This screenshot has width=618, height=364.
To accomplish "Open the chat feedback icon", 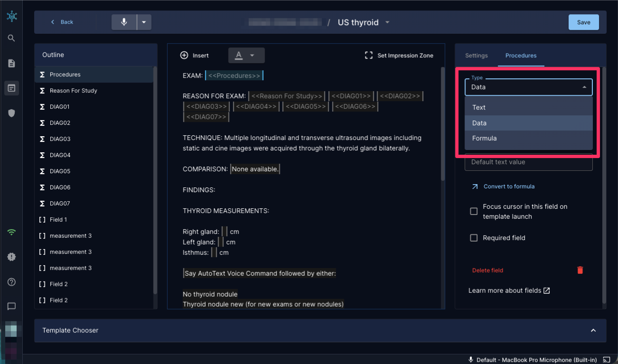I will [x=11, y=307].
